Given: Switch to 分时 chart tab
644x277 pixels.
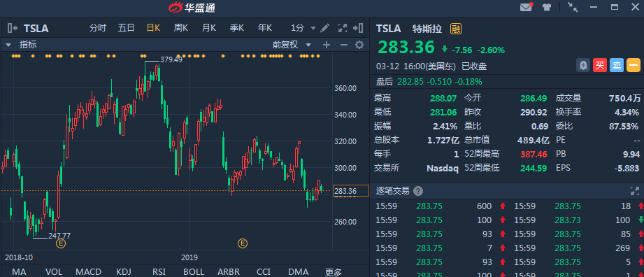Looking at the screenshot, I should (98, 28).
